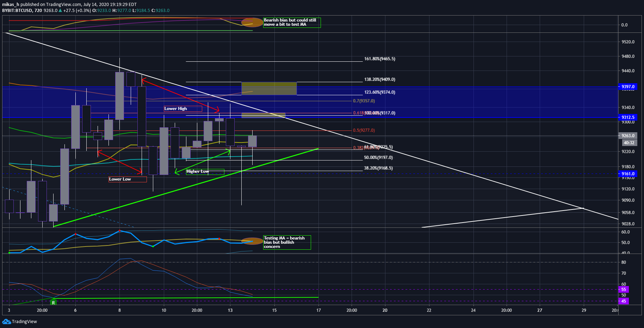Screen dimensions: 644x328
Task: Click the purple 55 level tag
Action: point(624,290)
